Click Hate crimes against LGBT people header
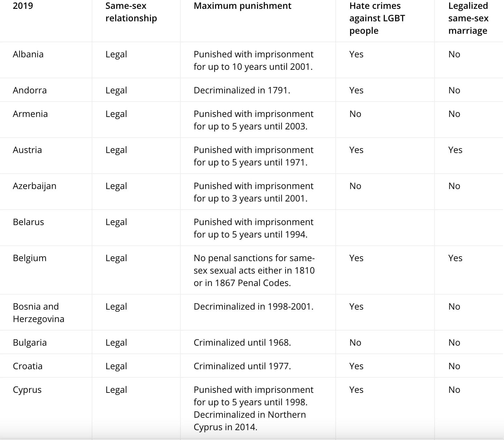Viewport: 504px width, 440px height. (x=377, y=18)
